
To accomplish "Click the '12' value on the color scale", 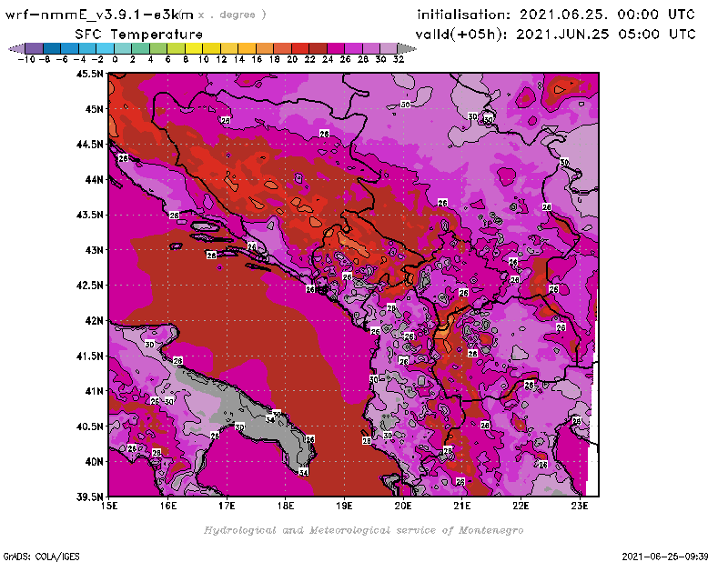I will click(221, 59).
